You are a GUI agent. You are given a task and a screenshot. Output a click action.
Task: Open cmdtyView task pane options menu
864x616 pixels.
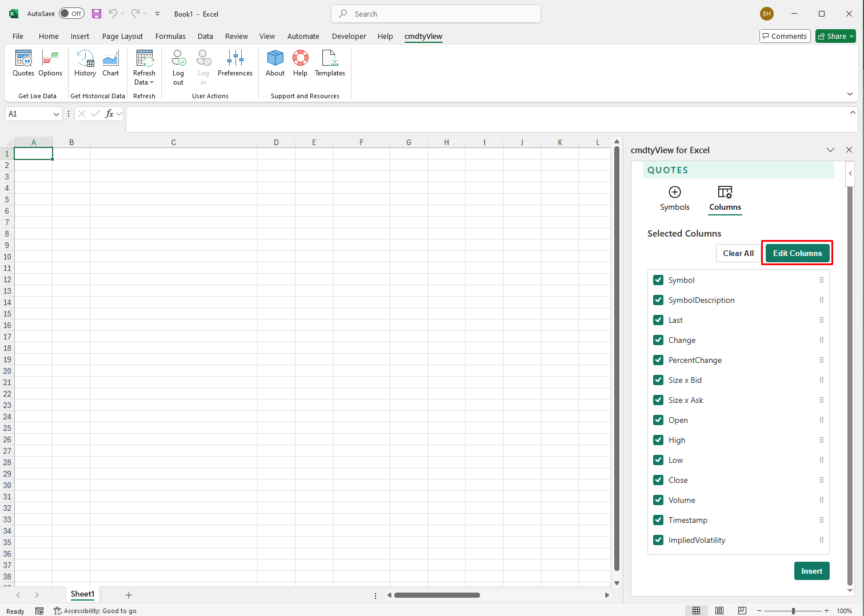[x=830, y=150]
